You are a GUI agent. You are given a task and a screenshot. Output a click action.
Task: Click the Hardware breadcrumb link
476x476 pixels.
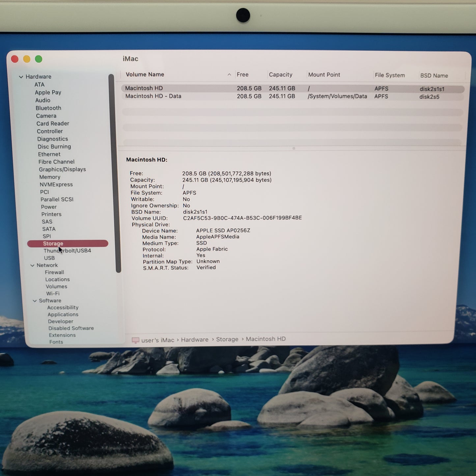click(195, 339)
